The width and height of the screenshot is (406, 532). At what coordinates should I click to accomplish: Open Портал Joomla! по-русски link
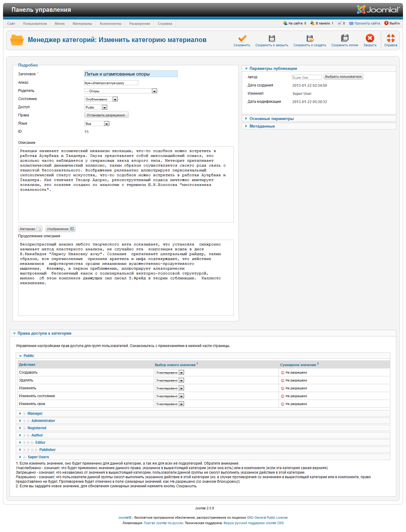coord(163,523)
